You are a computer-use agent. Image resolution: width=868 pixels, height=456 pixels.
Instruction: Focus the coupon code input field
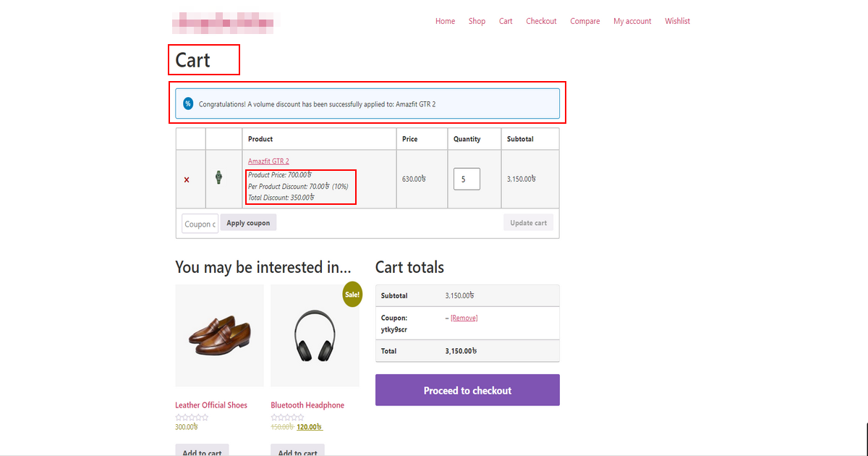point(199,224)
